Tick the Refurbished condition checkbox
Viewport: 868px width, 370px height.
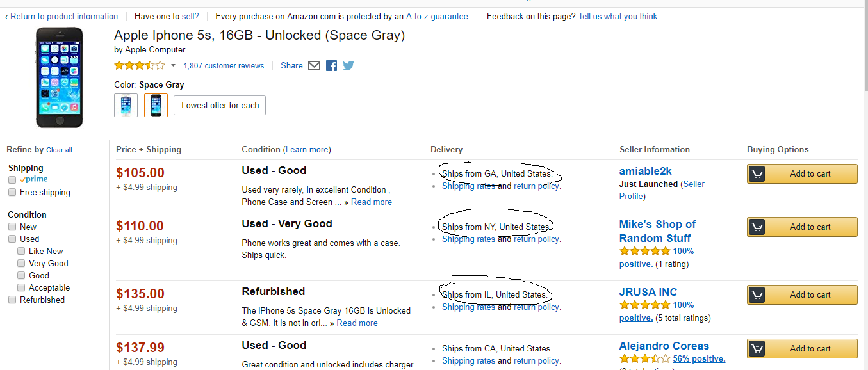coord(12,300)
